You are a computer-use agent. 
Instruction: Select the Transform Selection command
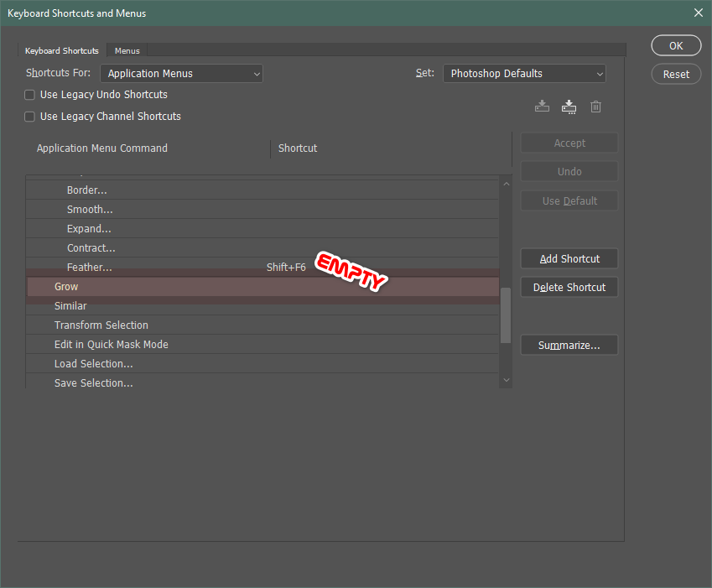pyautogui.click(x=101, y=325)
